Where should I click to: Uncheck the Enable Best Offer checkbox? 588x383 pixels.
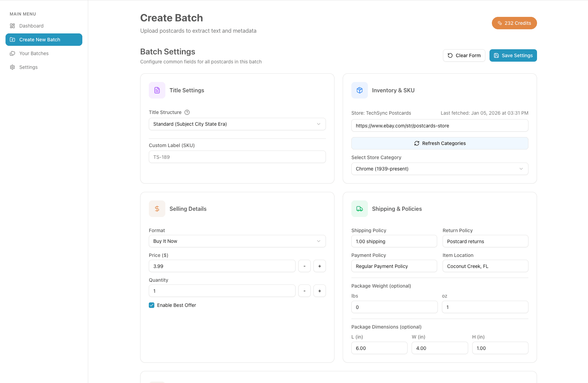152,305
